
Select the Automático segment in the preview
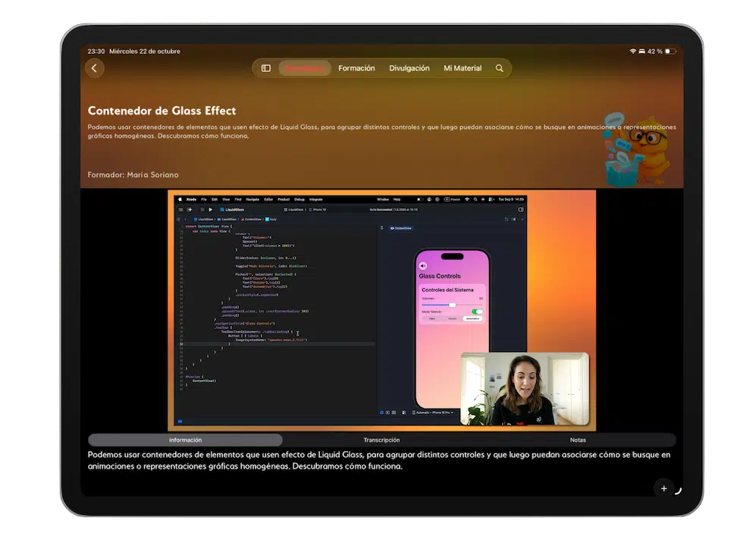point(472,318)
